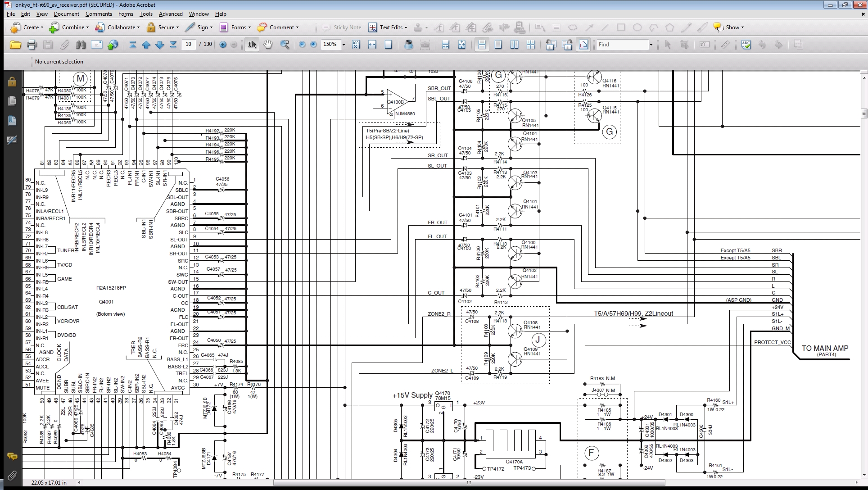Go to first page

click(x=133, y=45)
